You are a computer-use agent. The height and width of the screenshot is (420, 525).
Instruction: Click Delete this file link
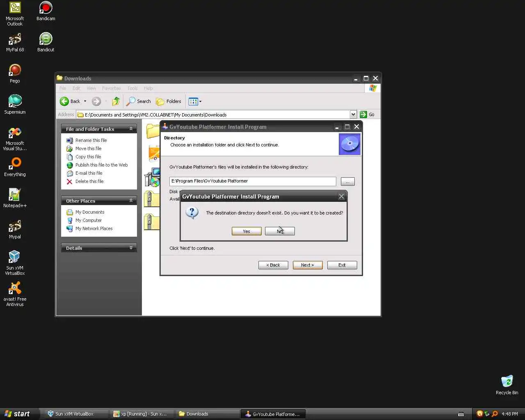(x=89, y=181)
